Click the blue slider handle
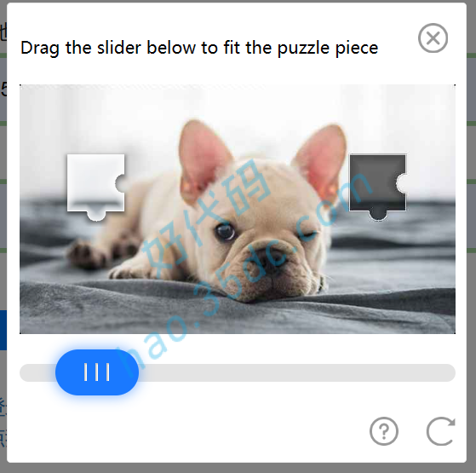Image resolution: width=476 pixels, height=473 pixels. pyautogui.click(x=97, y=372)
